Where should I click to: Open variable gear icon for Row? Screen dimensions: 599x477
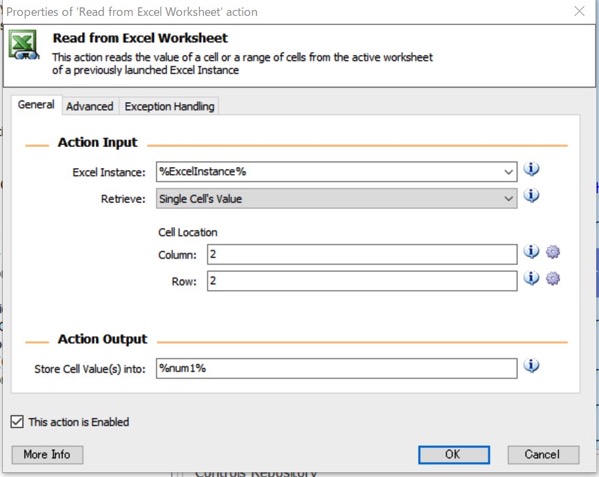click(553, 278)
